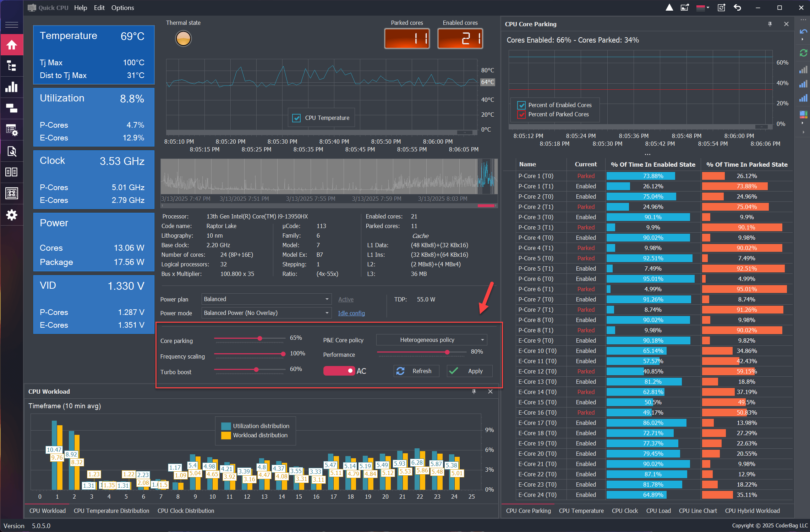Select the one-bar signal level icon

coord(803,70)
